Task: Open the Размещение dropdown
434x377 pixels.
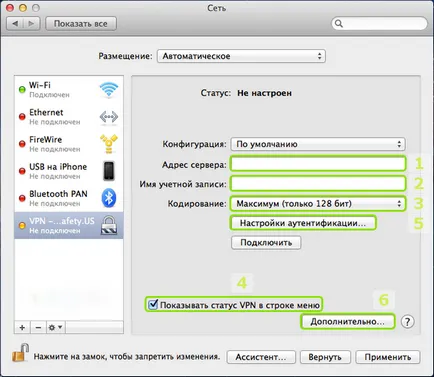Action: pyautogui.click(x=241, y=56)
